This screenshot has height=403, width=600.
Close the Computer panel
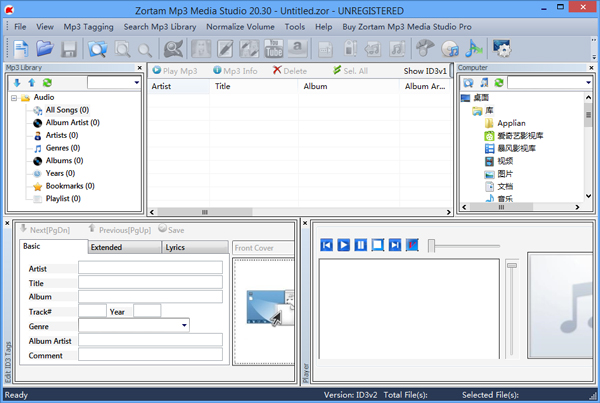click(x=591, y=68)
